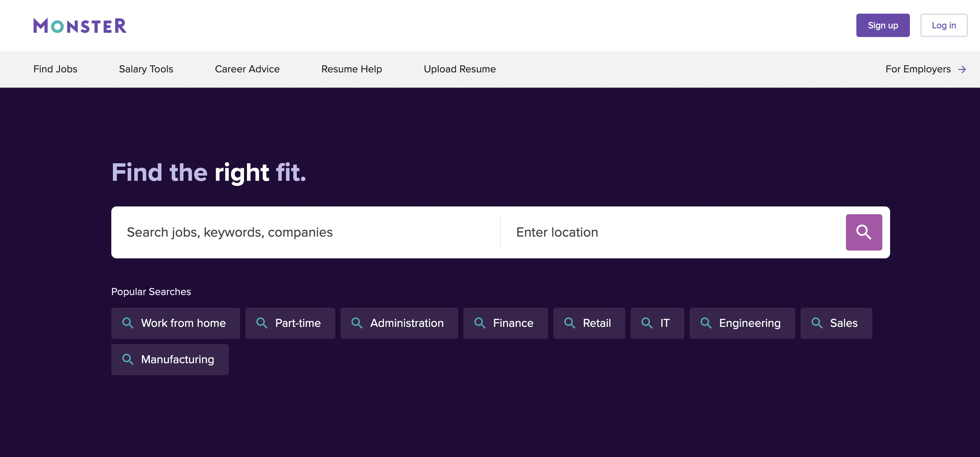This screenshot has height=457, width=980.
Task: Go to Career Advice
Action: [247, 69]
